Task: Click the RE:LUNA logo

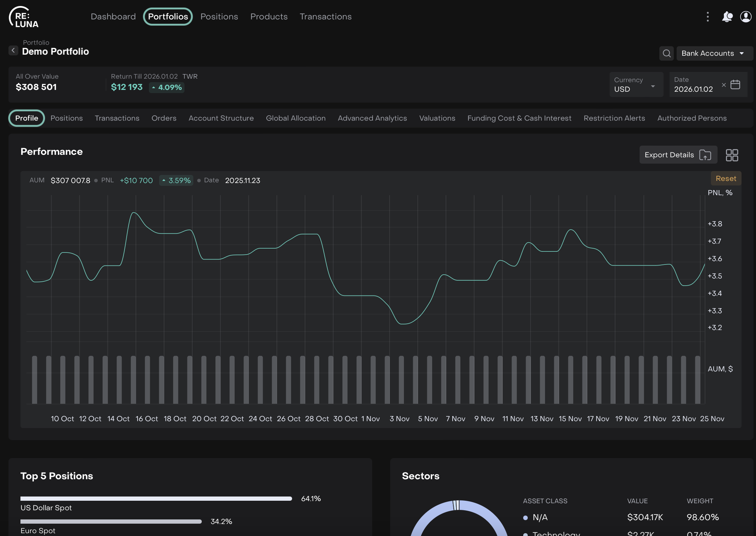Action: tap(24, 17)
